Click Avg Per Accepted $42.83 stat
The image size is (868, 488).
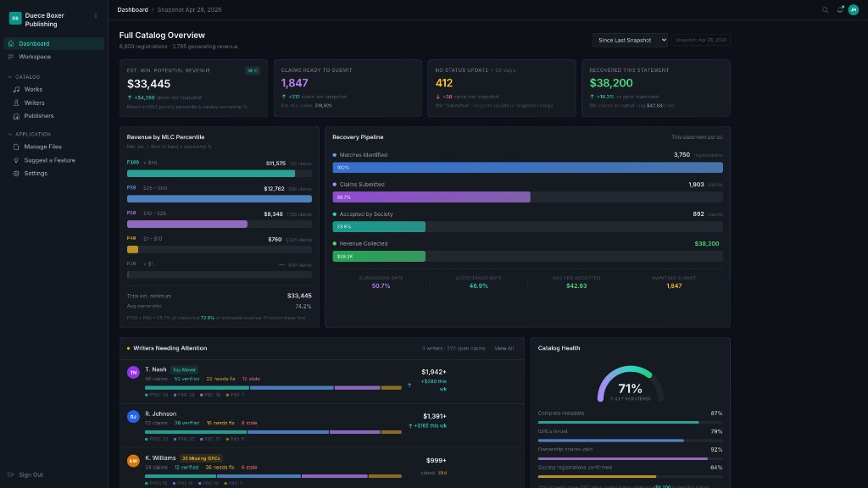pos(576,283)
